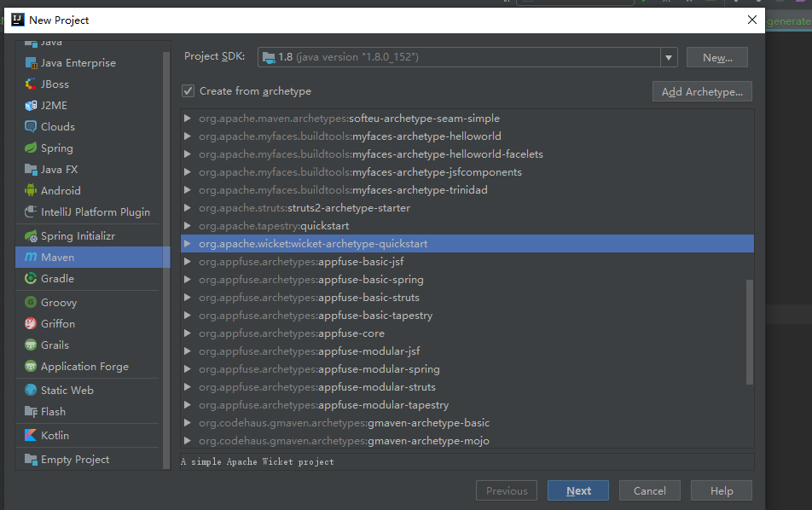Click the Next button
The height and width of the screenshot is (510, 812).
coord(578,491)
